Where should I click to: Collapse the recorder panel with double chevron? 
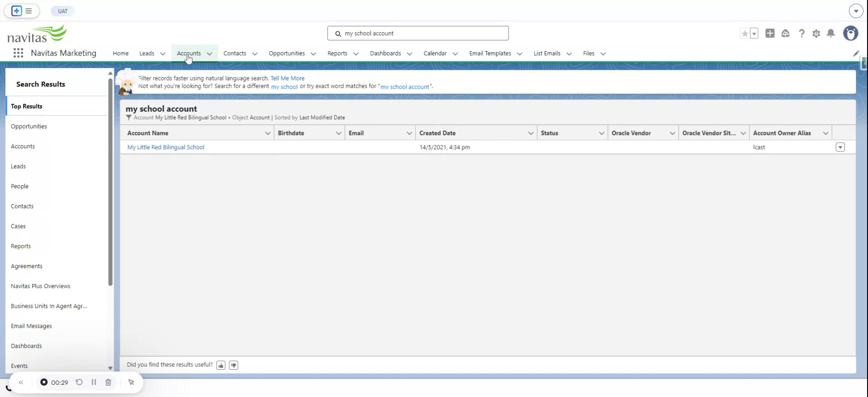point(21,382)
